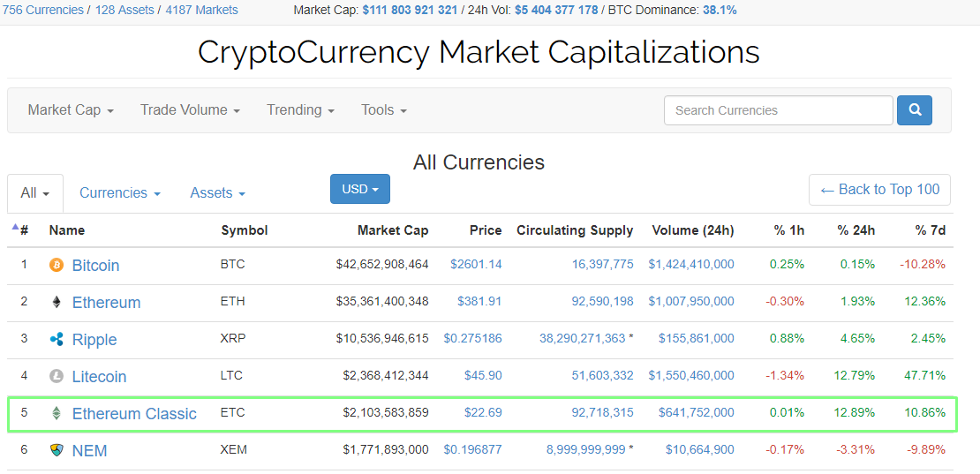Click the Ethereum Classic logo icon
Image resolution: width=980 pixels, height=474 pixels.
pyautogui.click(x=57, y=413)
